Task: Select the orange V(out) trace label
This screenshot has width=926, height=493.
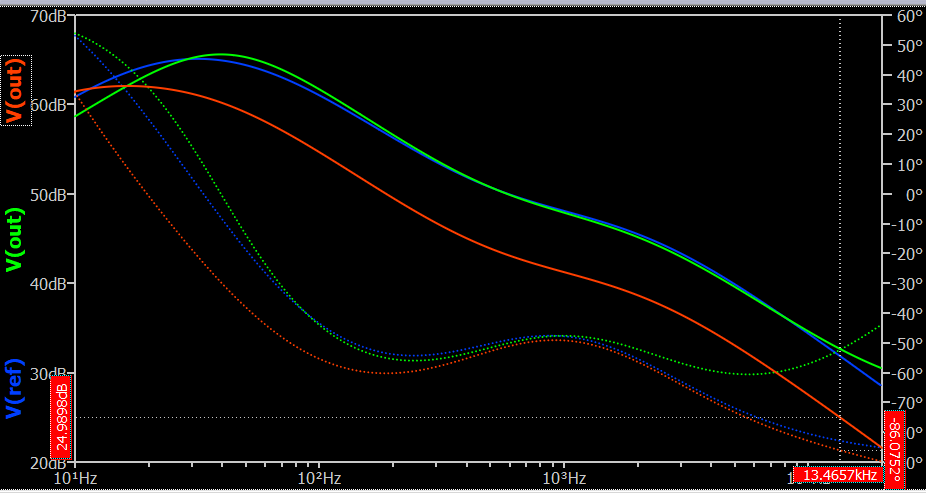Action: point(16,91)
